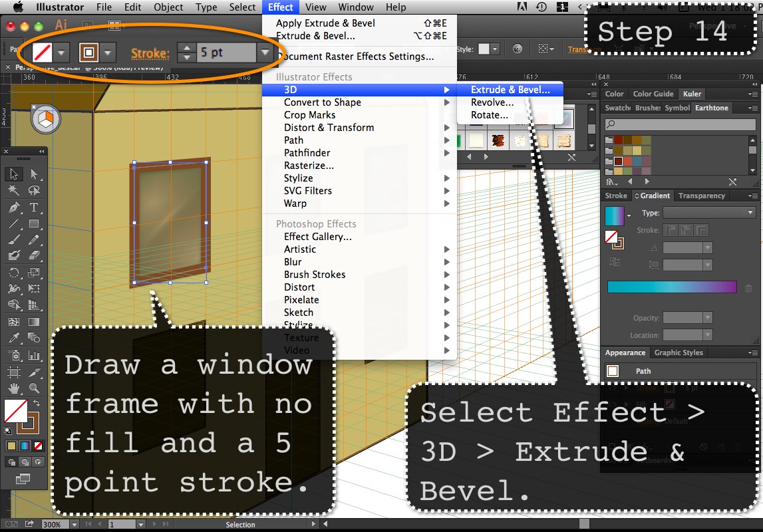Click the Recolor Artwork wheel icon
763x532 pixels.
(518, 49)
